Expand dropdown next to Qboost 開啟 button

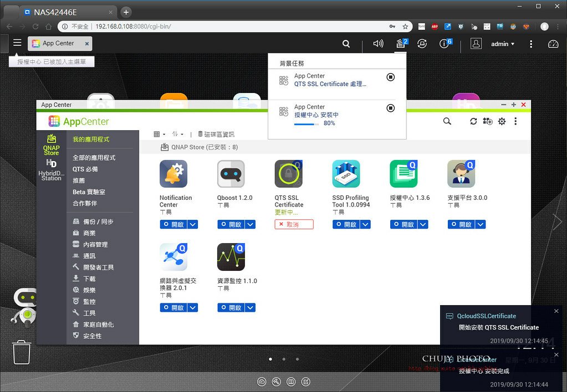(x=250, y=224)
